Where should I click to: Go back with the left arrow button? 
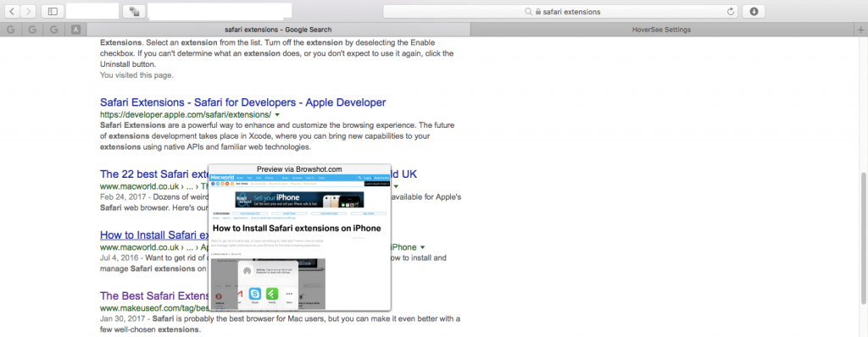12,11
